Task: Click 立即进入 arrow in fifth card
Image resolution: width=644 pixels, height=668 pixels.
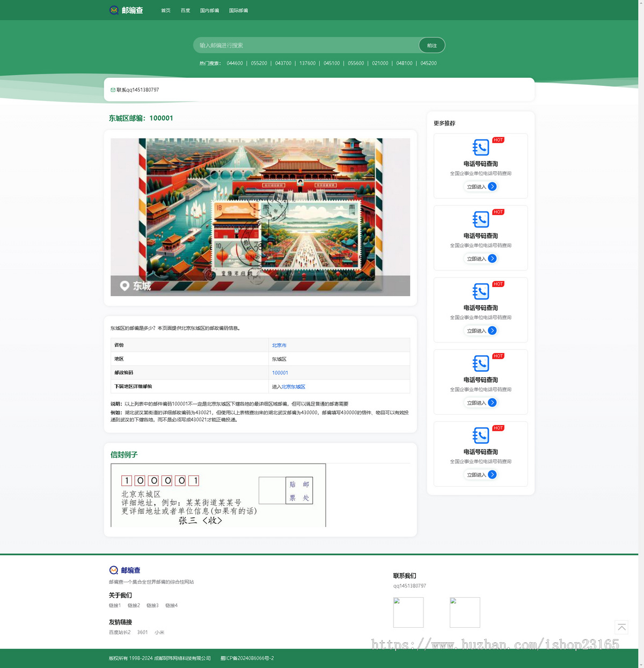Action: tap(492, 474)
